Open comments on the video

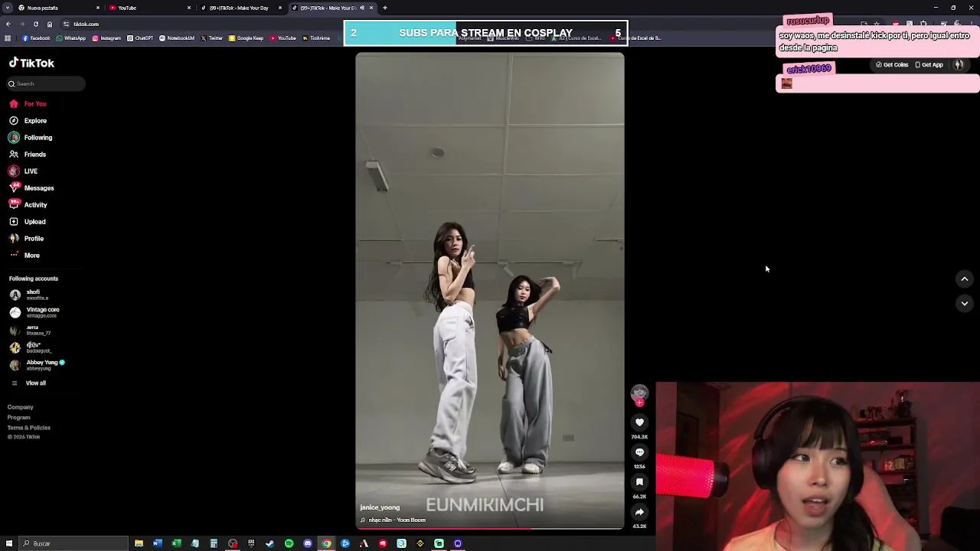[639, 452]
